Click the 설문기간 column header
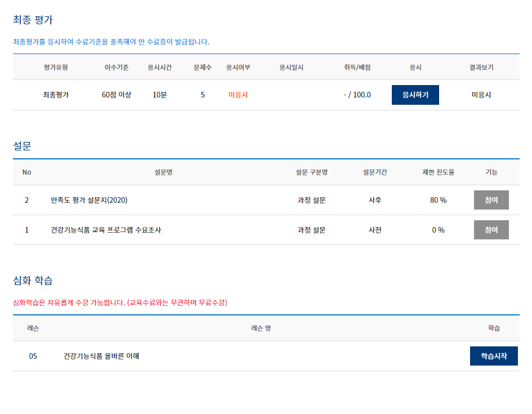The height and width of the screenshot is (414, 532). [375, 172]
